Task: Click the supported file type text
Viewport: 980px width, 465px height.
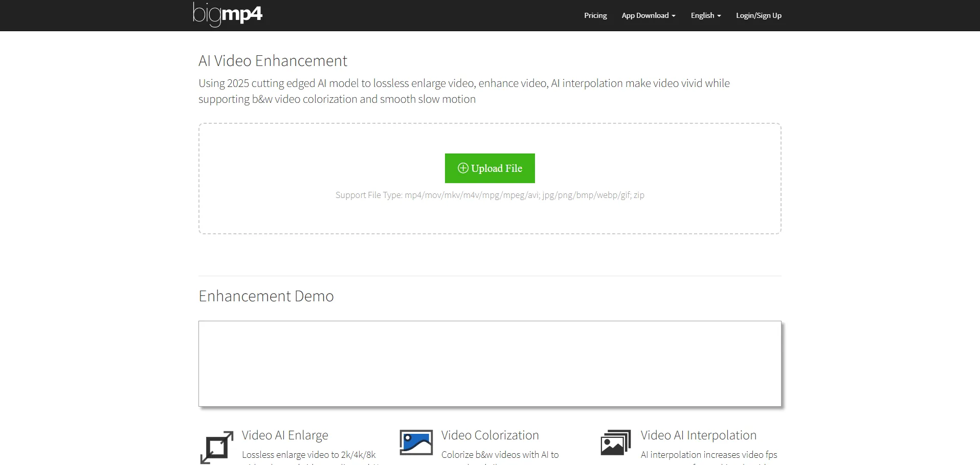Action: (x=489, y=195)
